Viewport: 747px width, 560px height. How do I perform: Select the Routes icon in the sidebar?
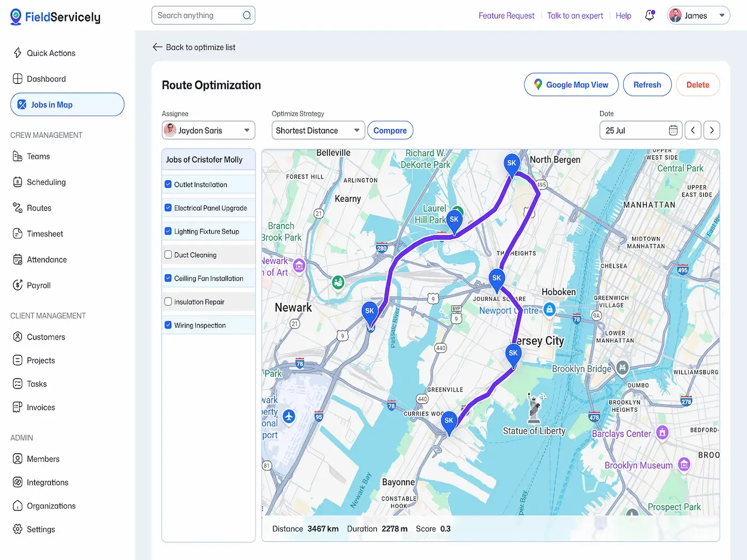(18, 207)
